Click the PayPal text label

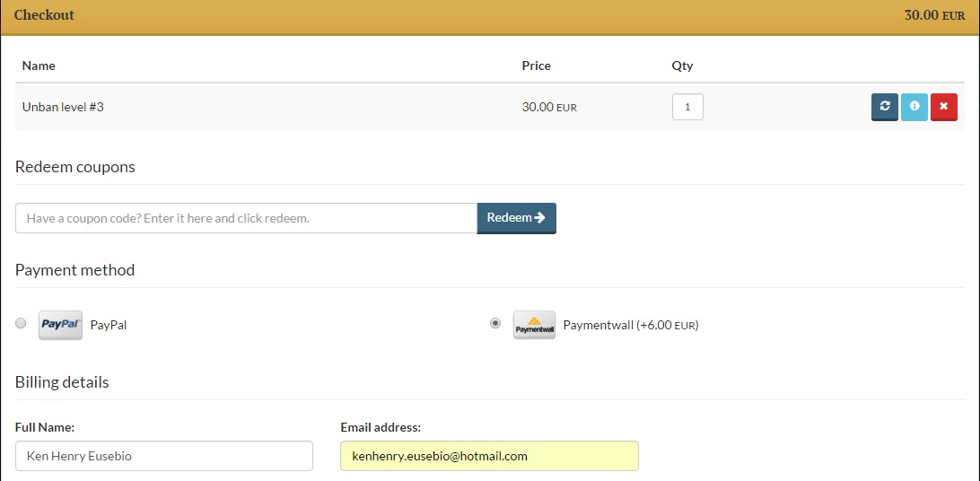tap(109, 326)
